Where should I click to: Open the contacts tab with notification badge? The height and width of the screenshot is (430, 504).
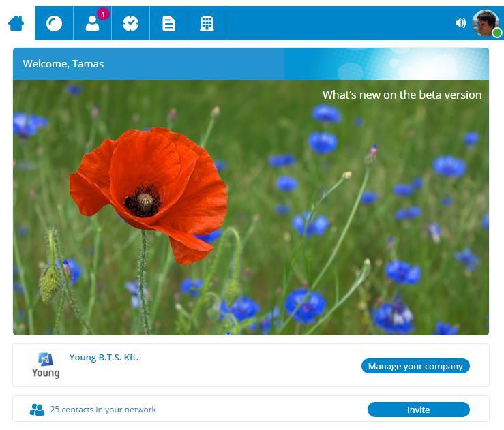click(93, 23)
